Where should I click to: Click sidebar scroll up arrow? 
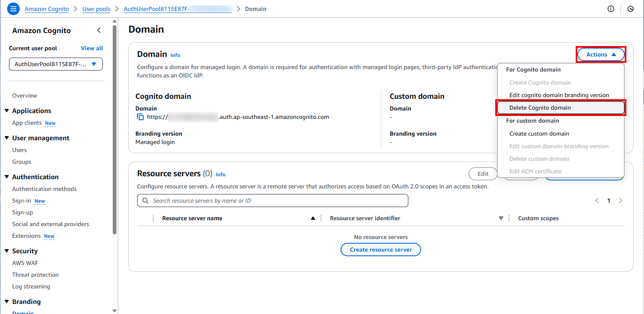point(115,21)
